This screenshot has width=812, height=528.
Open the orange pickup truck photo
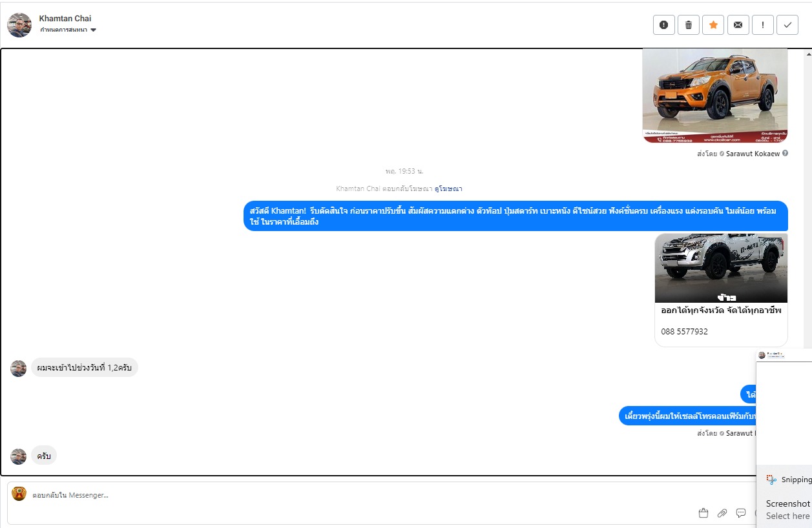point(715,96)
